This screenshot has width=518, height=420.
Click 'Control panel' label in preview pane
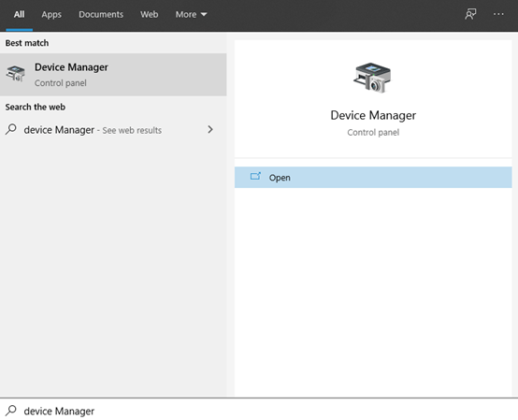coord(373,133)
